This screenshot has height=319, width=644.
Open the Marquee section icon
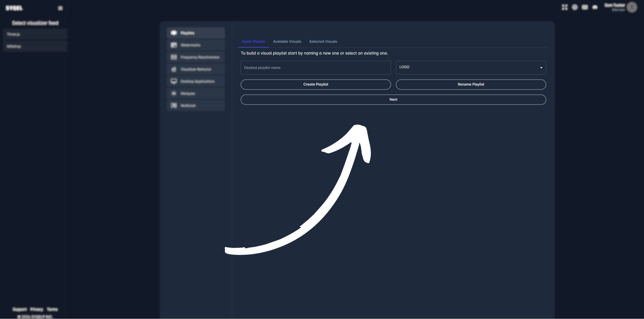click(174, 94)
